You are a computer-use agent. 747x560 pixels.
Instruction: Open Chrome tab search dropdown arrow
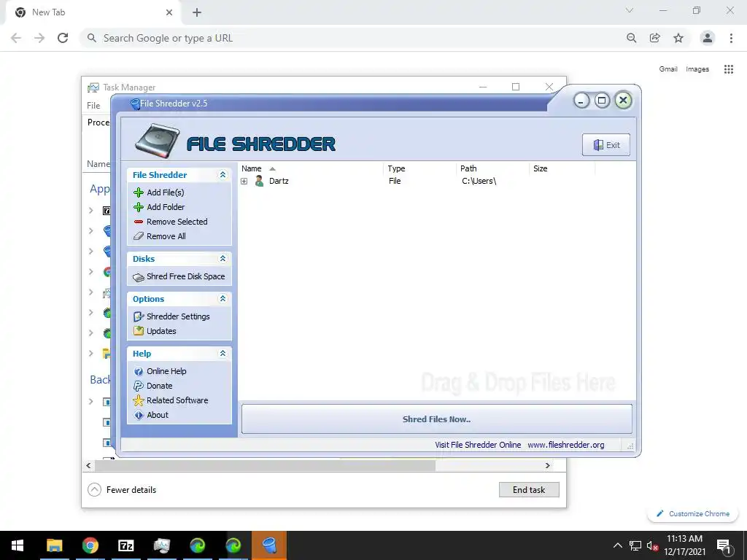tap(630, 10)
